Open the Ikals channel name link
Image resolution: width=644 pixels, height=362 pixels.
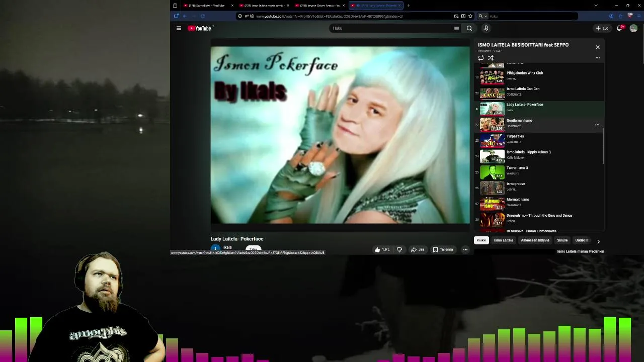tap(227, 247)
